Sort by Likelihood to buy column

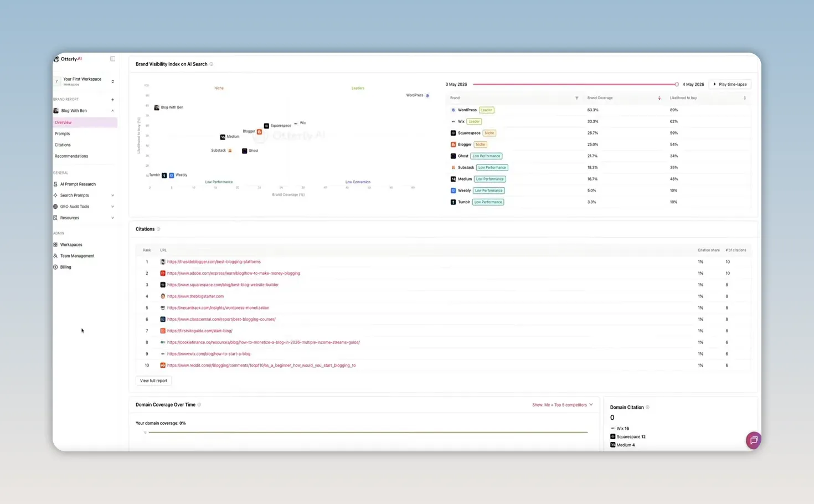tap(744, 98)
